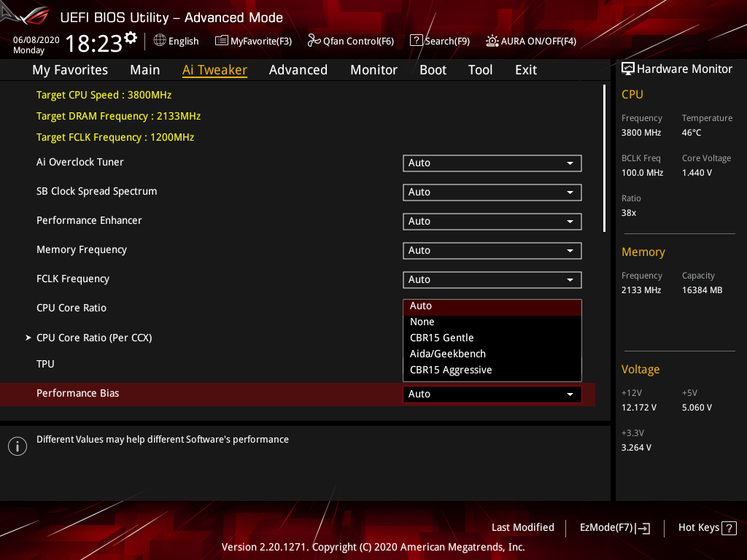747x560 pixels.
Task: Select the Ai Tweaker tab
Action: 214,70
